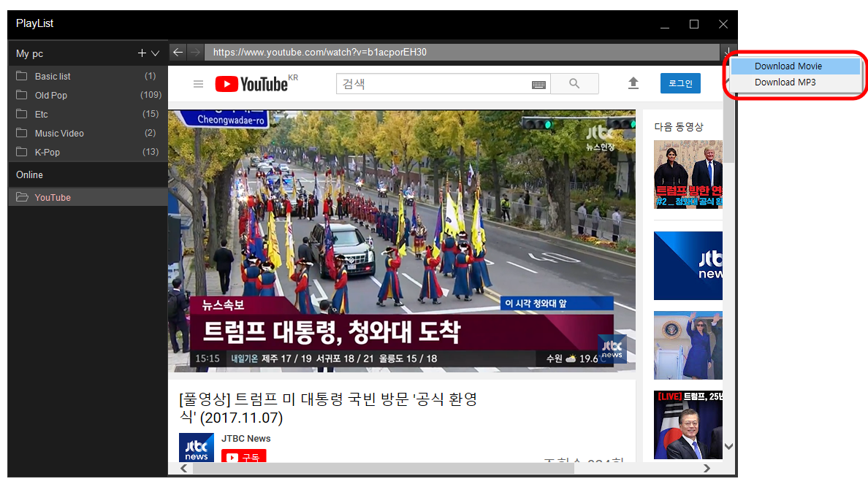Click the on-screen keyboard icon in search box
This screenshot has width=868, height=495.
[x=538, y=85]
